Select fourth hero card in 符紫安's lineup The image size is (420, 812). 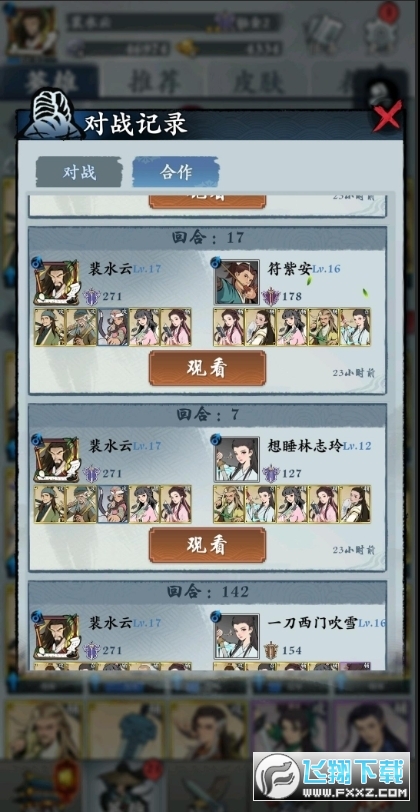pyautogui.click(x=324, y=327)
